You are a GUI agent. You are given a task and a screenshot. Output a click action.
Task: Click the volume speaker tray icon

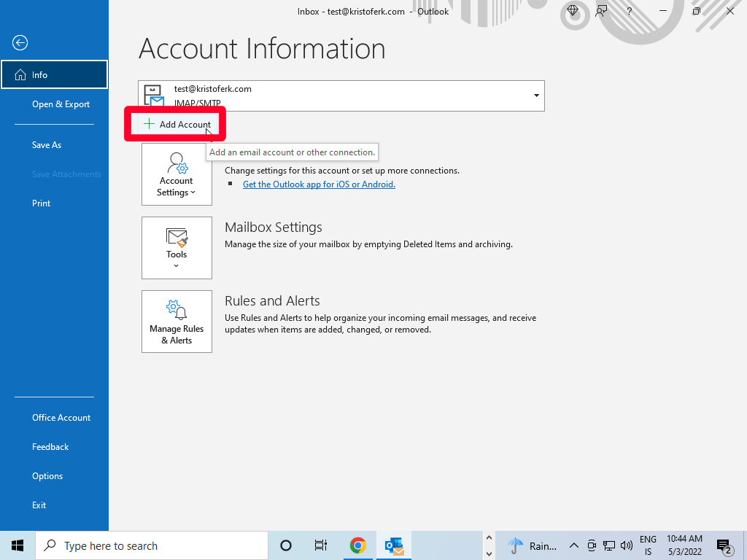pos(626,545)
